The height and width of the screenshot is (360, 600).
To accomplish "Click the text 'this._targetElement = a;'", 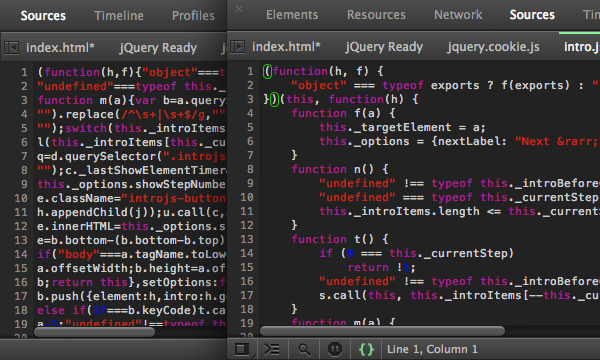I will point(402,127).
